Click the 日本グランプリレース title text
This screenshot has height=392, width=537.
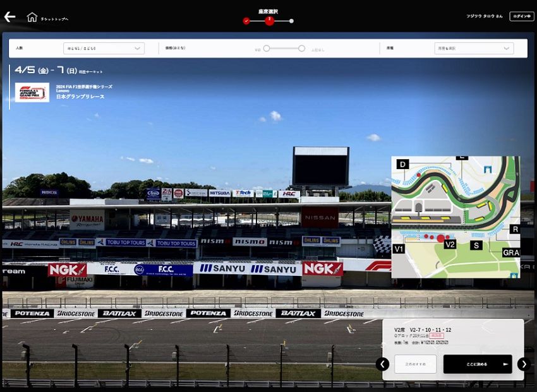80,97
